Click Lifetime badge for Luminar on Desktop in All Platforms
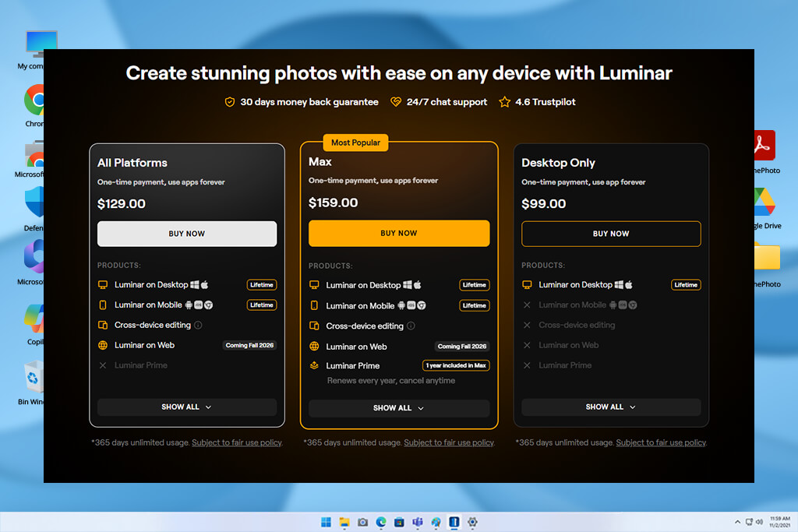The image size is (798, 532). [x=262, y=285]
